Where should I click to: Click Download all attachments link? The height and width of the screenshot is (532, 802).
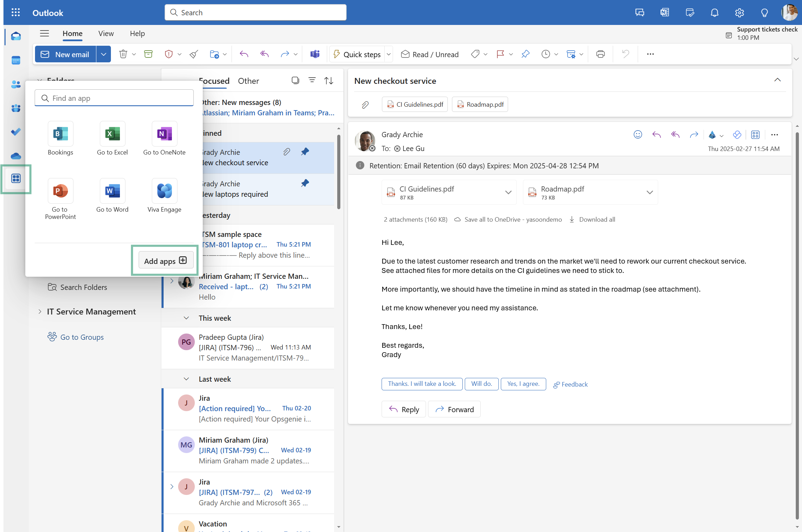[x=596, y=220]
